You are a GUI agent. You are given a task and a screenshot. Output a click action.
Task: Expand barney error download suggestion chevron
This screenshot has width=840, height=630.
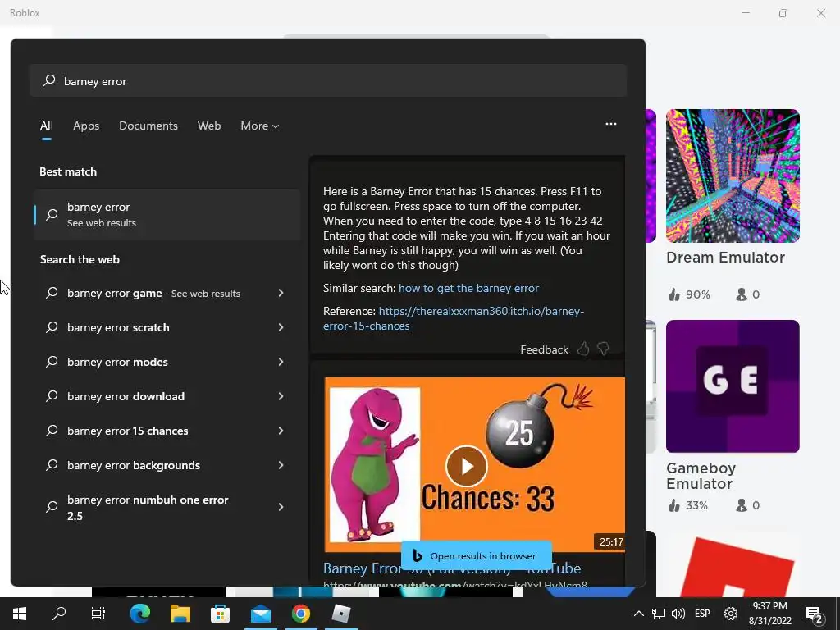coord(281,396)
